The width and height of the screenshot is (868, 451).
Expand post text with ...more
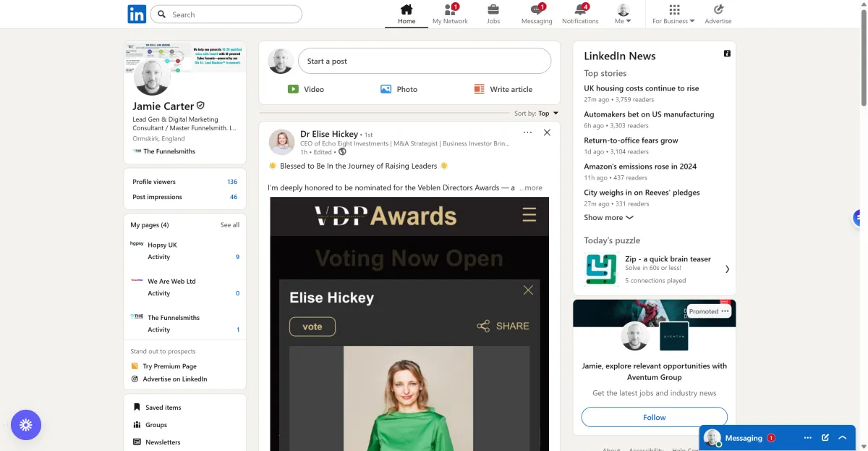[x=530, y=187]
